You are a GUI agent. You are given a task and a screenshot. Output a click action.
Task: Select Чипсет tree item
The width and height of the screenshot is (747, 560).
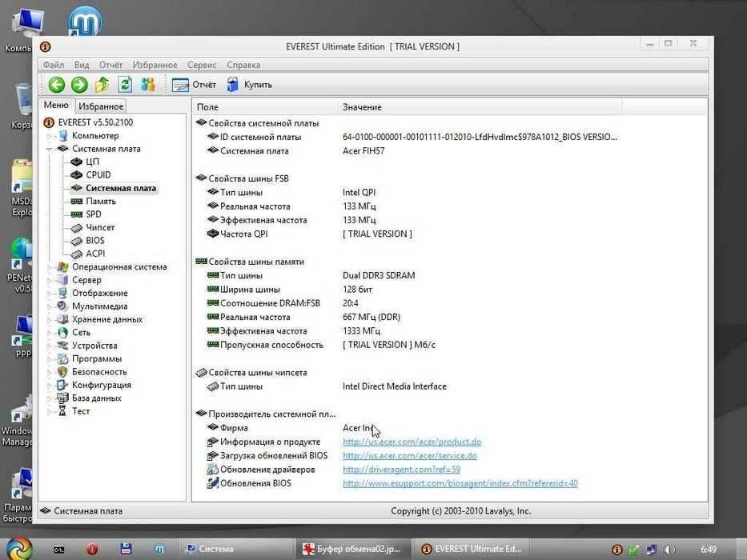tap(100, 227)
